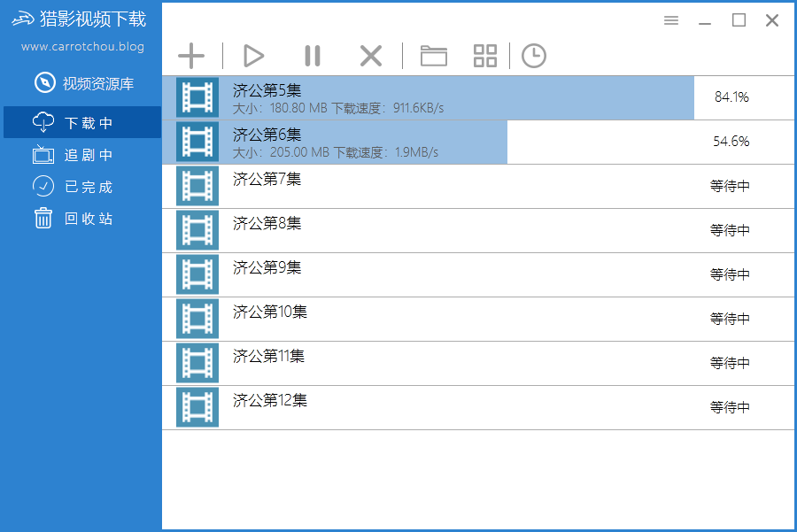Click the 济公第7集 video thumbnail
The image size is (797, 532).
196,186
